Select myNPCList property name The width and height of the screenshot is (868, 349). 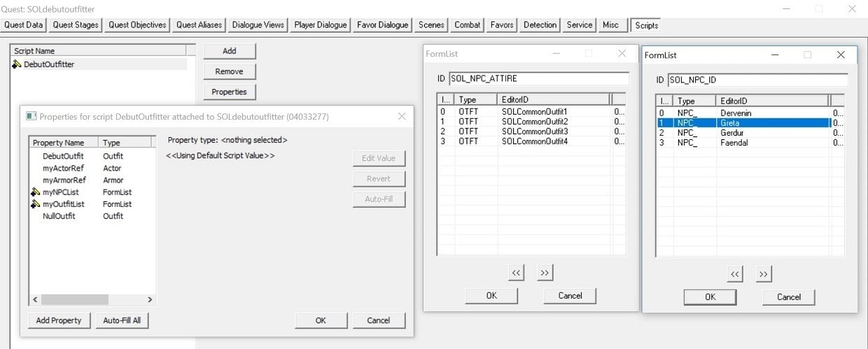pyautogui.click(x=62, y=192)
